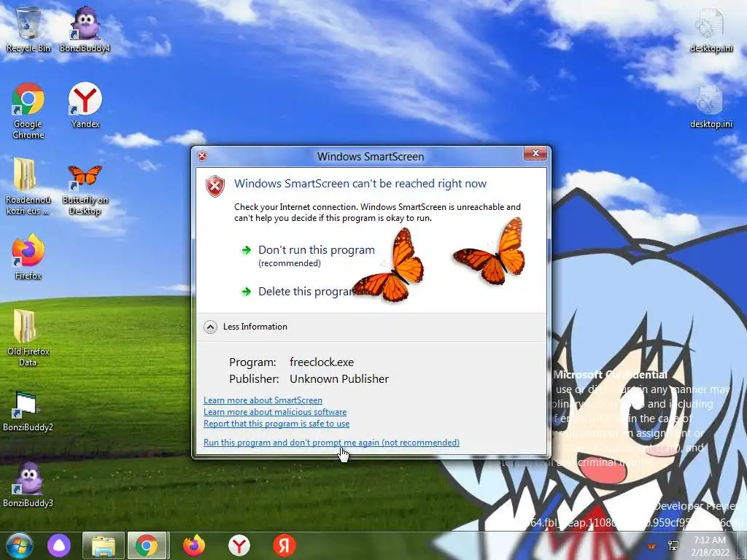The width and height of the screenshot is (747, 560).
Task: Open the Recycle Bin desktop icon
Action: coord(28,30)
